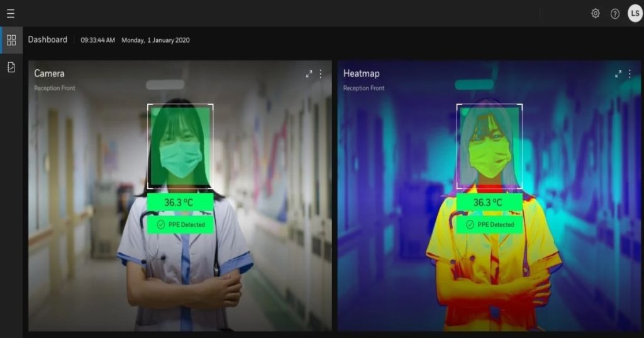Select the face detection box in Camera feed
The width and height of the screenshot is (644, 338).
click(180, 146)
